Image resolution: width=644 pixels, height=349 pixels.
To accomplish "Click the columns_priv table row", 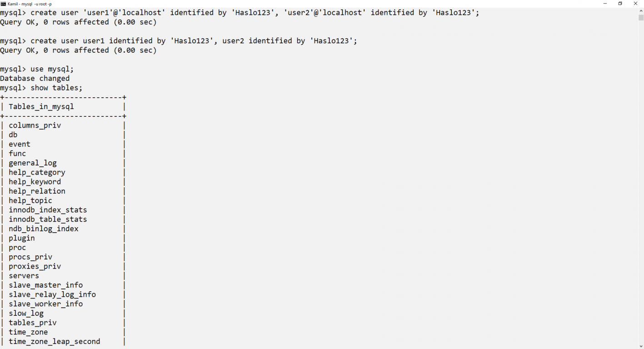I will (x=63, y=125).
